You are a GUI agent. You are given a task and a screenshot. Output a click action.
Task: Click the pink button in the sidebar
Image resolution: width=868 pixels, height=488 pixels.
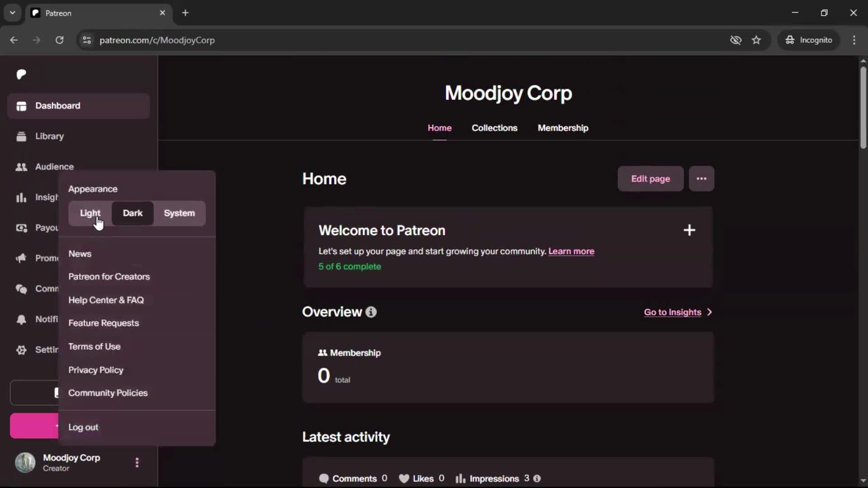tap(34, 426)
